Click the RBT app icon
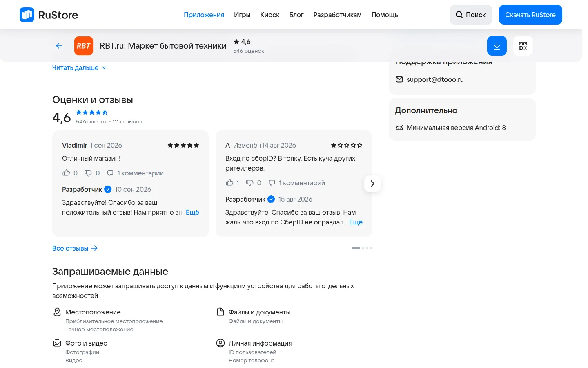 pos(84,46)
